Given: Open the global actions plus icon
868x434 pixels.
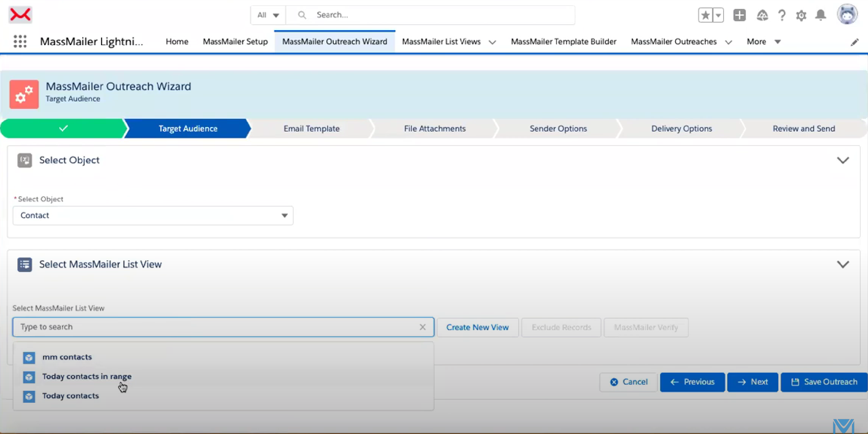Looking at the screenshot, I should point(739,15).
